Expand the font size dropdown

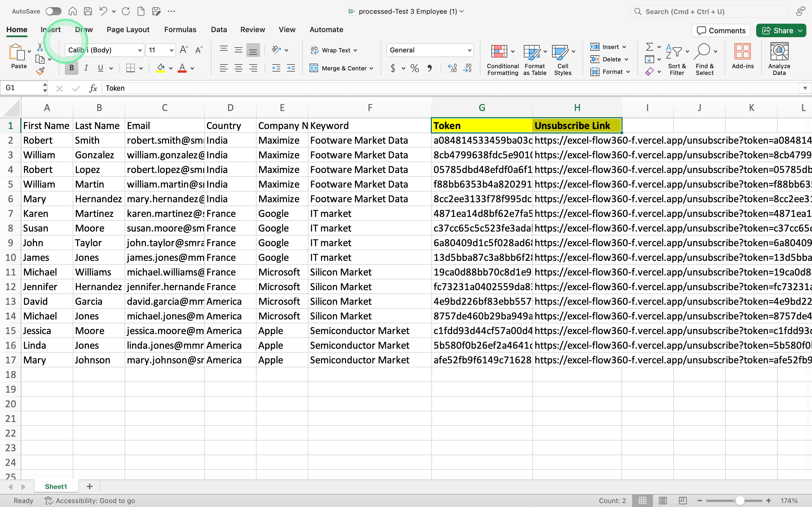pyautogui.click(x=171, y=50)
